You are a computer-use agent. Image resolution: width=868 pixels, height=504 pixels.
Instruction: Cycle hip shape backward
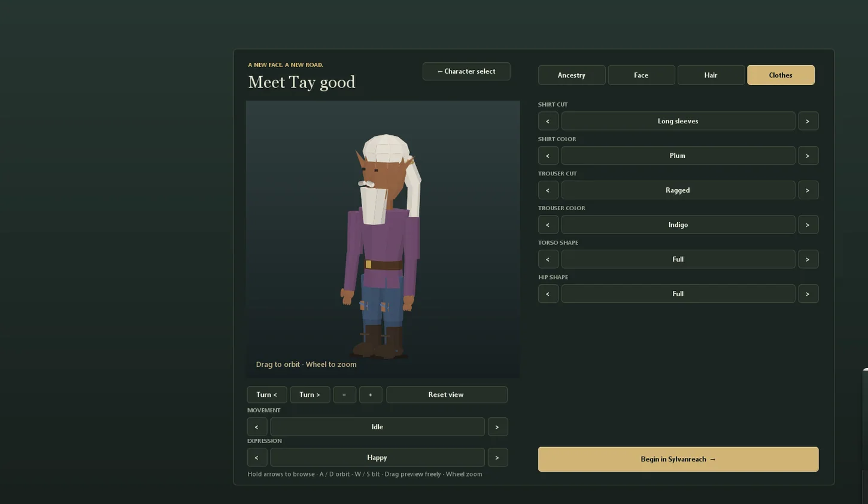pos(548,294)
